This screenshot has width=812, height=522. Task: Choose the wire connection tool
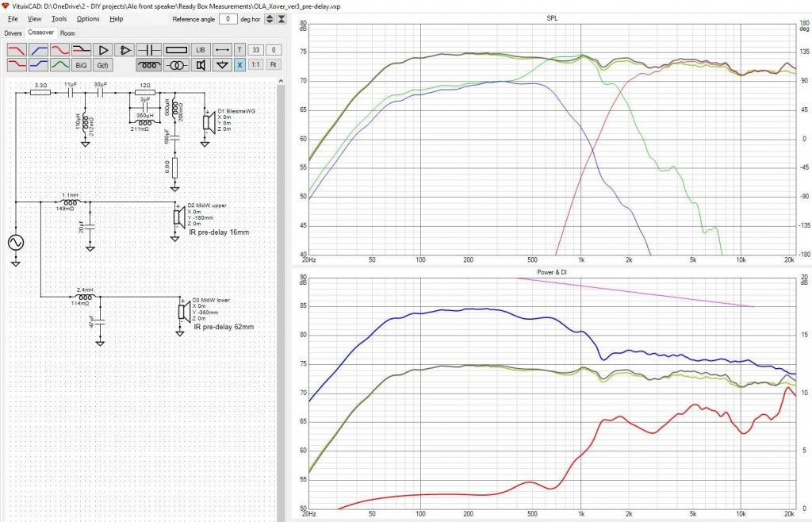[x=223, y=50]
